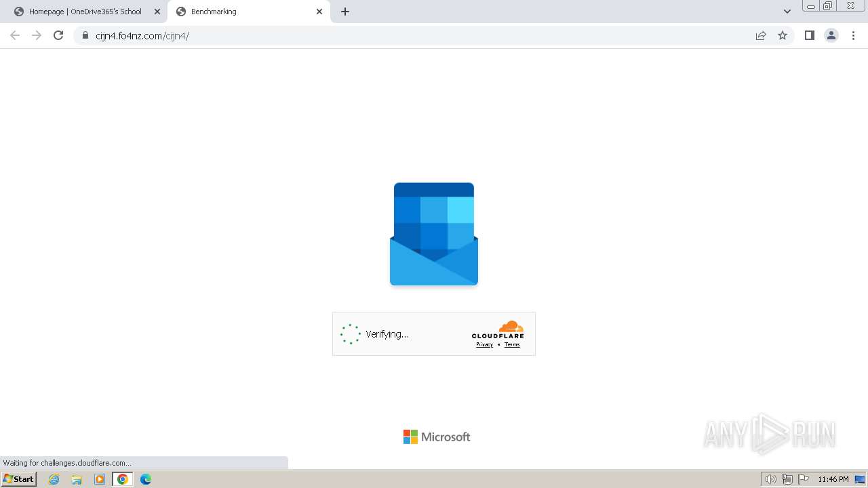Click the Cloudflare verifying spinner
The height and width of the screenshot is (488, 868).
click(x=351, y=333)
